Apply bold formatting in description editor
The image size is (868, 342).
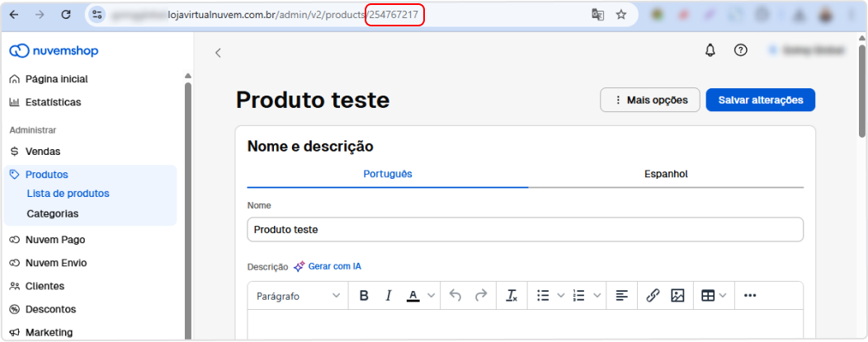click(x=364, y=296)
